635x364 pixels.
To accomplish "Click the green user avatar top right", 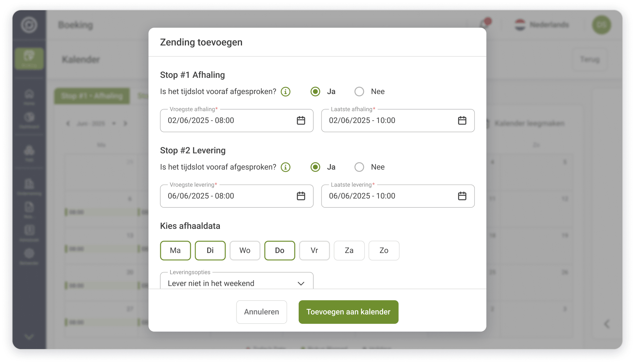I will [x=601, y=25].
